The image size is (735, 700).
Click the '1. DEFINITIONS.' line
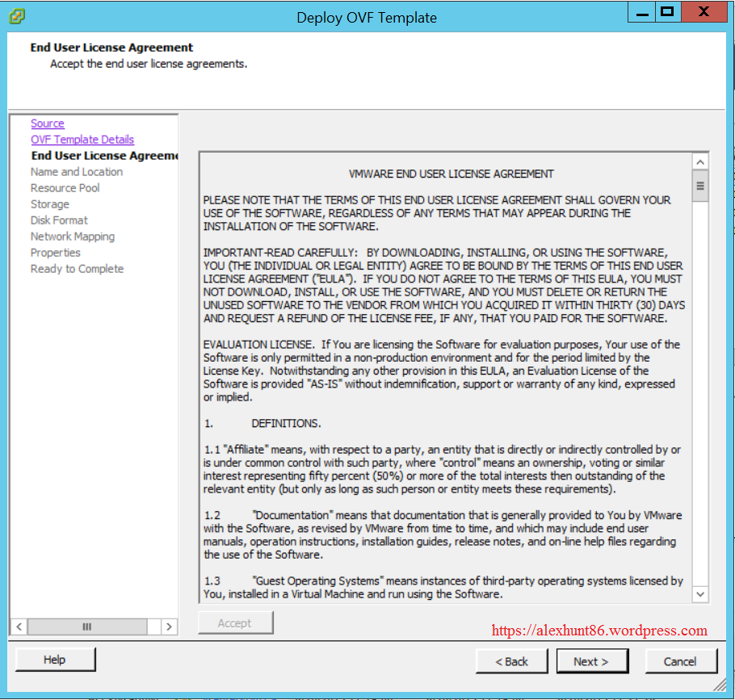[262, 424]
